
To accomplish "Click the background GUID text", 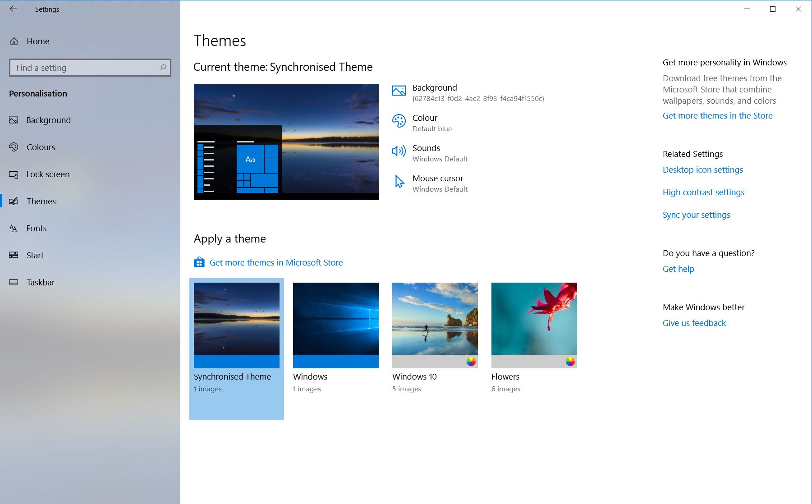I will (478, 98).
